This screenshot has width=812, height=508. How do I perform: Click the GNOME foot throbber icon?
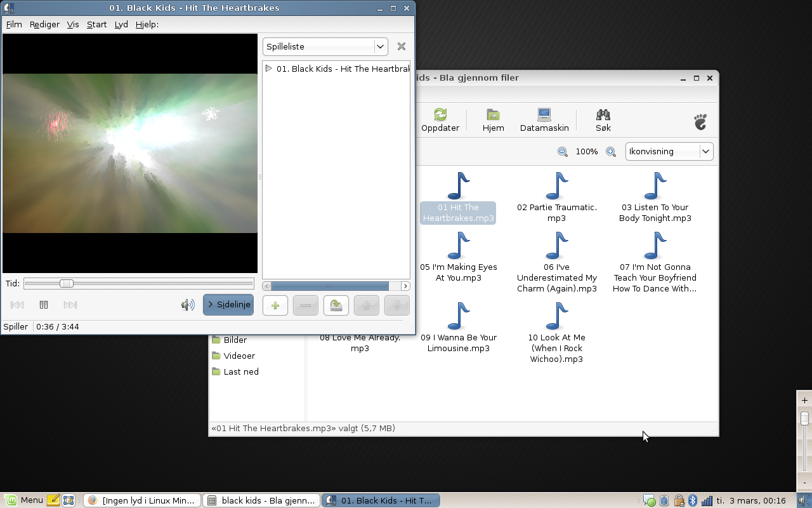(x=700, y=121)
